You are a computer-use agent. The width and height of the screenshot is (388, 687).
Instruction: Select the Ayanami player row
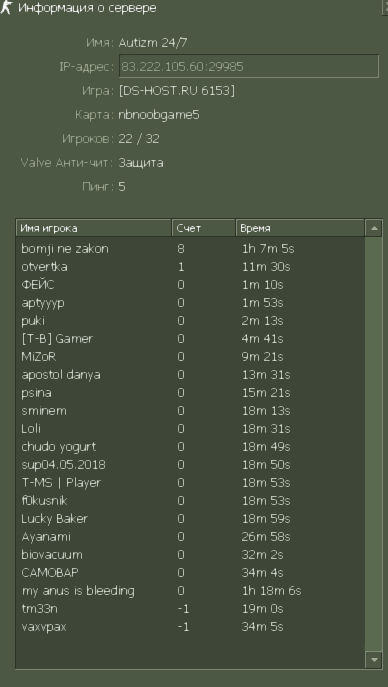pyautogui.click(x=190, y=536)
